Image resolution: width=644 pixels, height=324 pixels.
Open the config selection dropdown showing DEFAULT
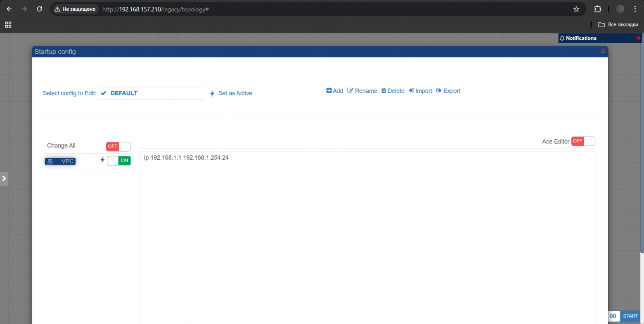click(x=150, y=93)
